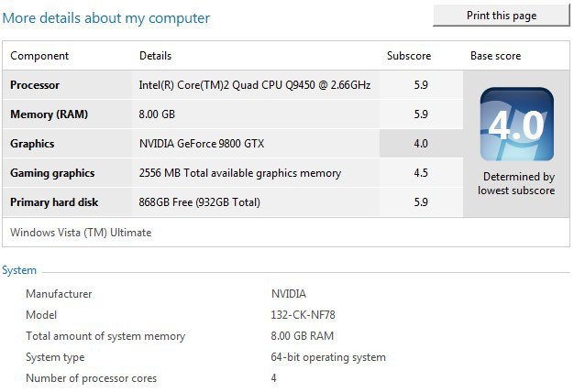The height and width of the screenshot is (392, 574).
Task: Click the model value 132-CK-NF78
Action: (x=303, y=315)
